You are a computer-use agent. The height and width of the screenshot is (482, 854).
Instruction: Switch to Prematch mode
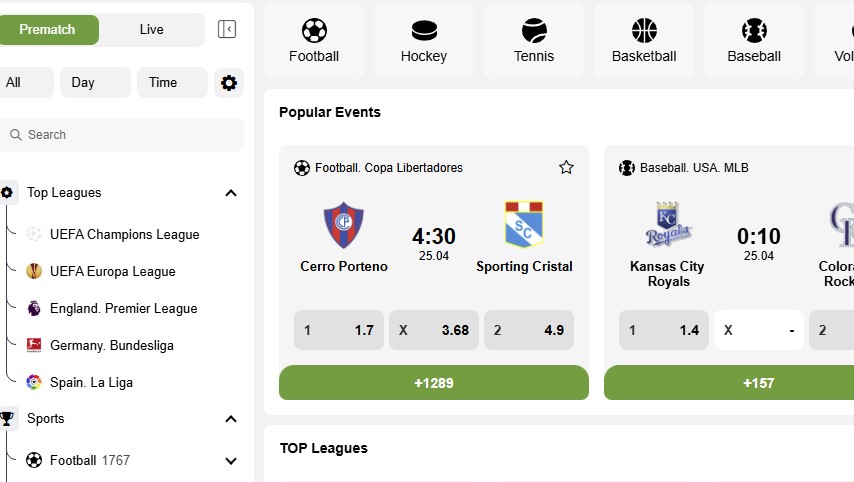point(47,29)
